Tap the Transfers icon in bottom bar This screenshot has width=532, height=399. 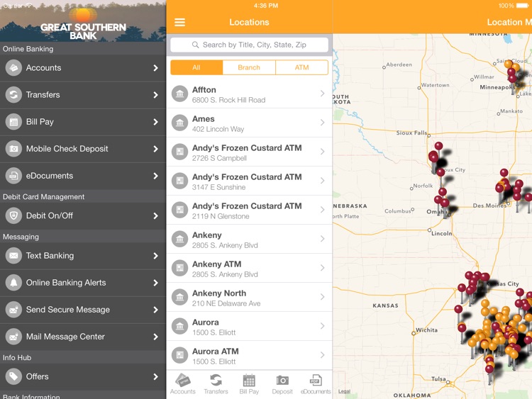[216, 380]
